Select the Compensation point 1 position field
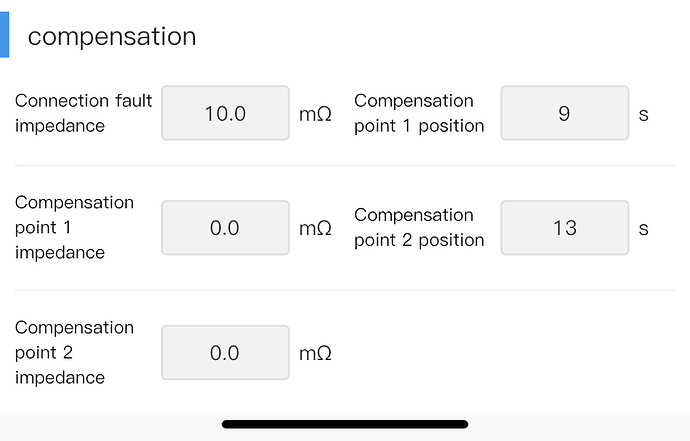690x441 pixels. pos(565,113)
